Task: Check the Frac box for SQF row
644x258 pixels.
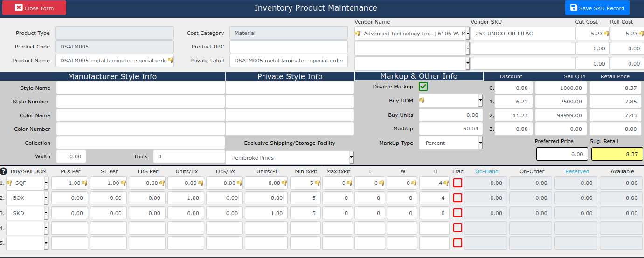Action: pos(457,183)
